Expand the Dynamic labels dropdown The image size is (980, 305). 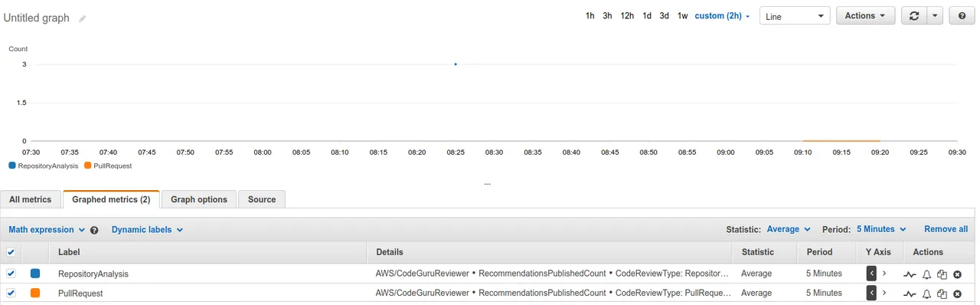point(147,230)
